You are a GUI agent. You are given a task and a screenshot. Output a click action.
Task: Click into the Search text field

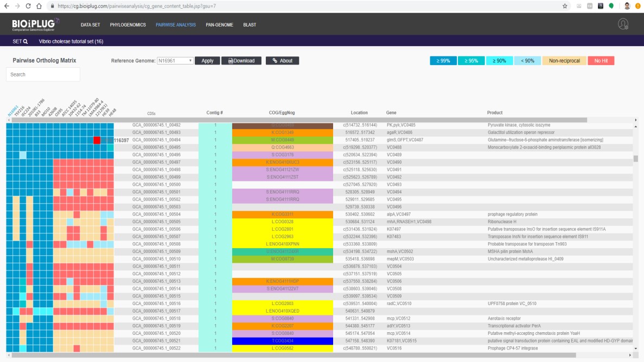43,74
